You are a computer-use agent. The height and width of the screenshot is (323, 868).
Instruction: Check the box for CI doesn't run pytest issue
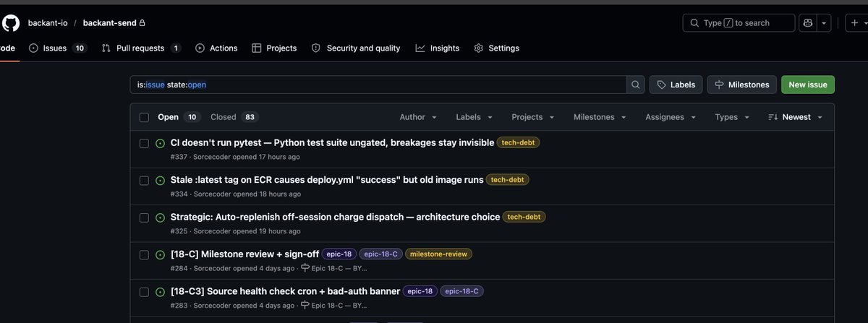[x=144, y=143]
